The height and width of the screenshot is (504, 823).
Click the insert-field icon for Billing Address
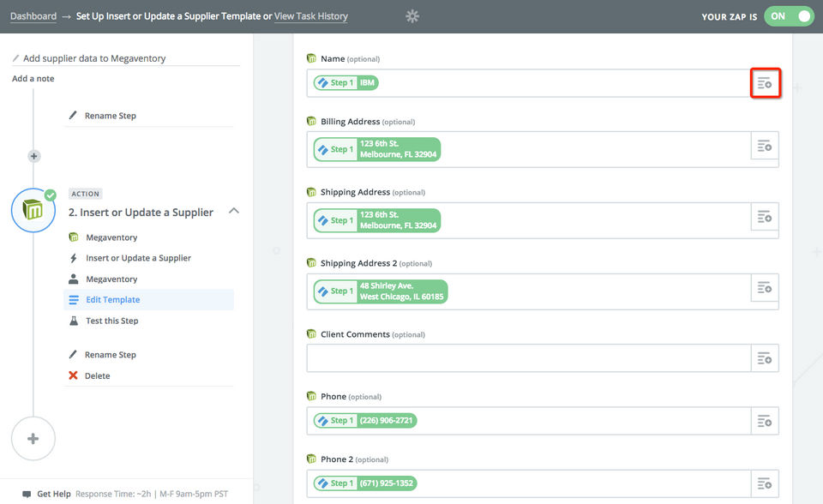pos(765,147)
